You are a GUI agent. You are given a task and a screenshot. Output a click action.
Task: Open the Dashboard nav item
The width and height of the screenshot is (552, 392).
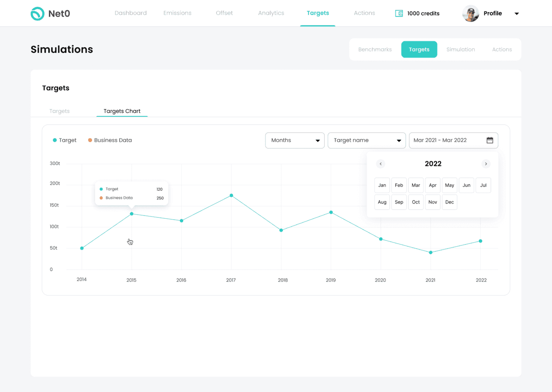coord(131,13)
